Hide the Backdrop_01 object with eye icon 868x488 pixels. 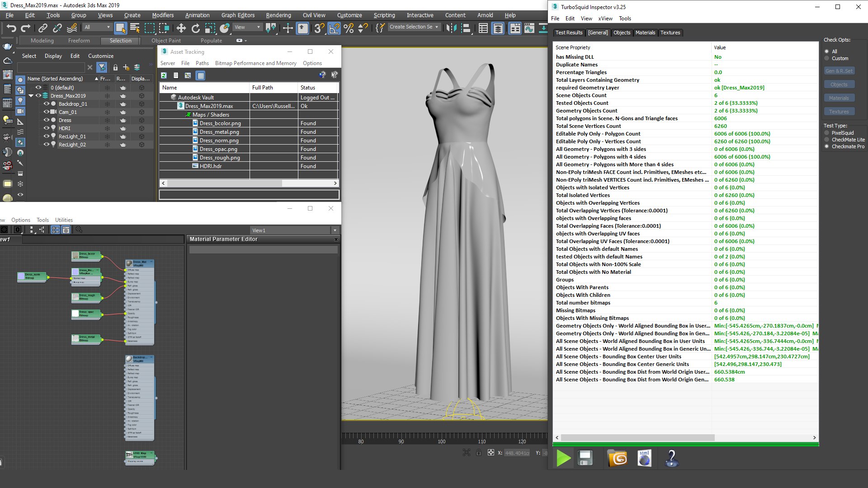[46, 104]
